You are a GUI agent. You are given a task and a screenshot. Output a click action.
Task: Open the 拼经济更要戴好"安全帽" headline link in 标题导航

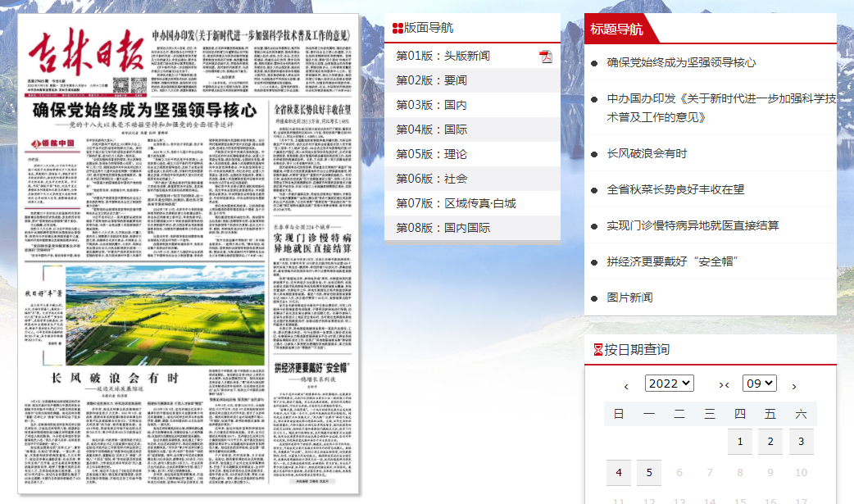673,261
